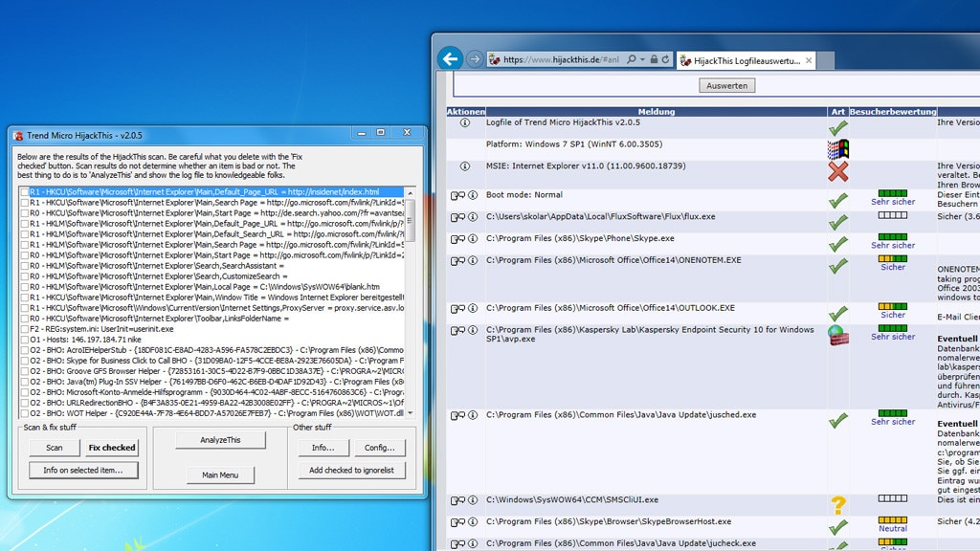Click comment icon for Kaspersky avp.exe row
Viewport: 980px width, 551px height.
coord(458,330)
